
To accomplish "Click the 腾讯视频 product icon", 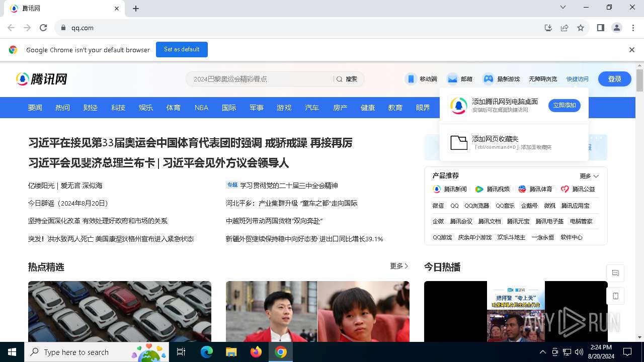I will (479, 189).
